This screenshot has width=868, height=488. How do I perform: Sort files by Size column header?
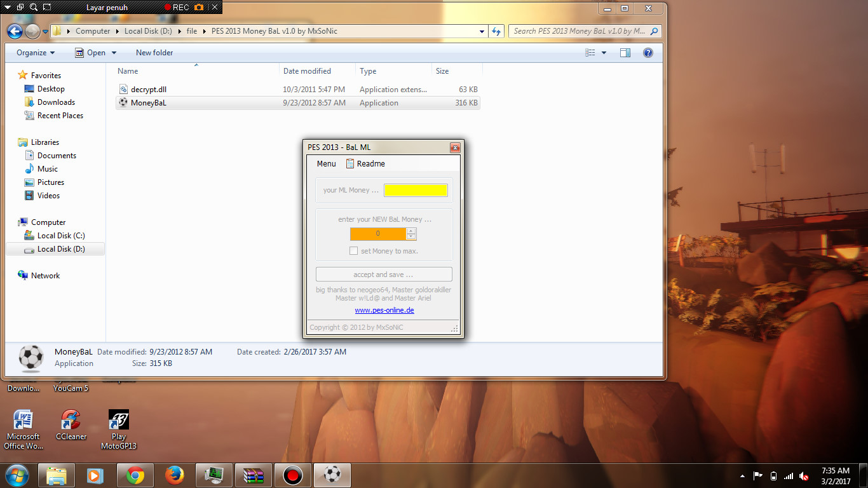(457, 71)
